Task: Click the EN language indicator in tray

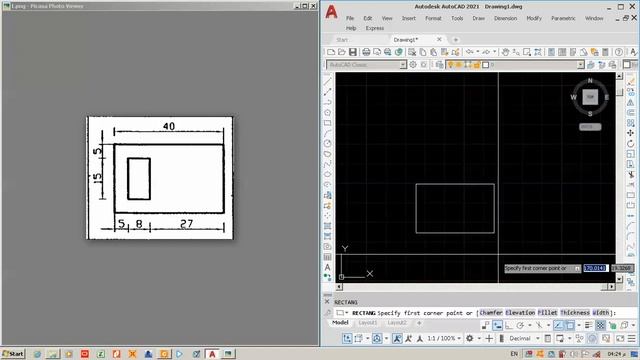Action: pos(514,354)
